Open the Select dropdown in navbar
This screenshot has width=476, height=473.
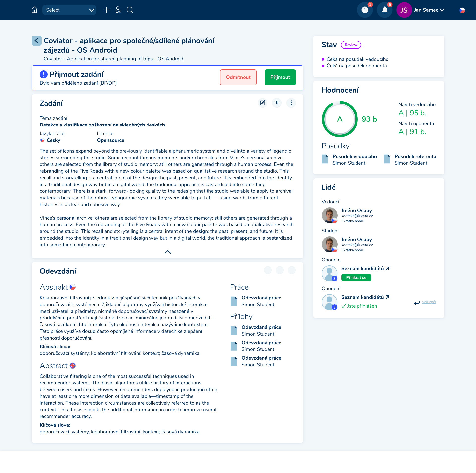tap(69, 10)
